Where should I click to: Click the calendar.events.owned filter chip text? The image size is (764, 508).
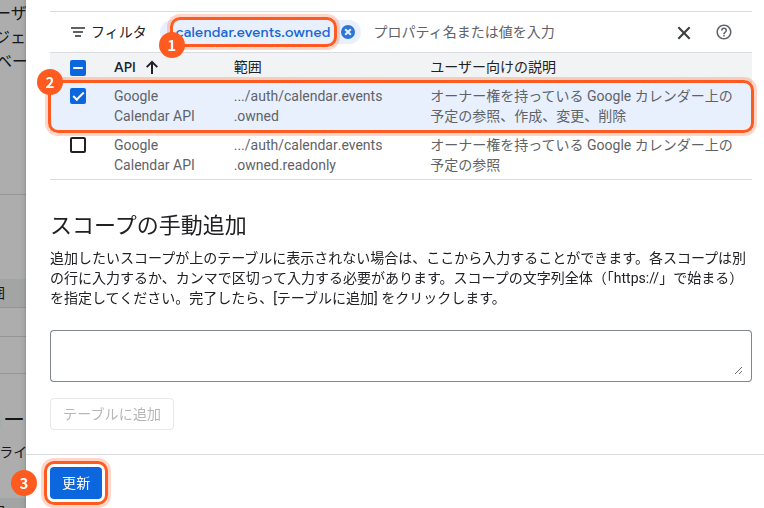tap(253, 32)
